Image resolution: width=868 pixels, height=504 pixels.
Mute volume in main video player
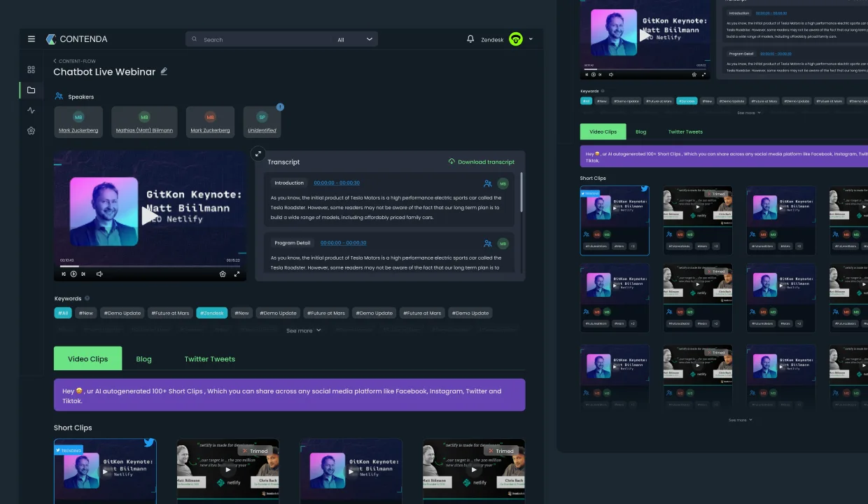(99, 274)
